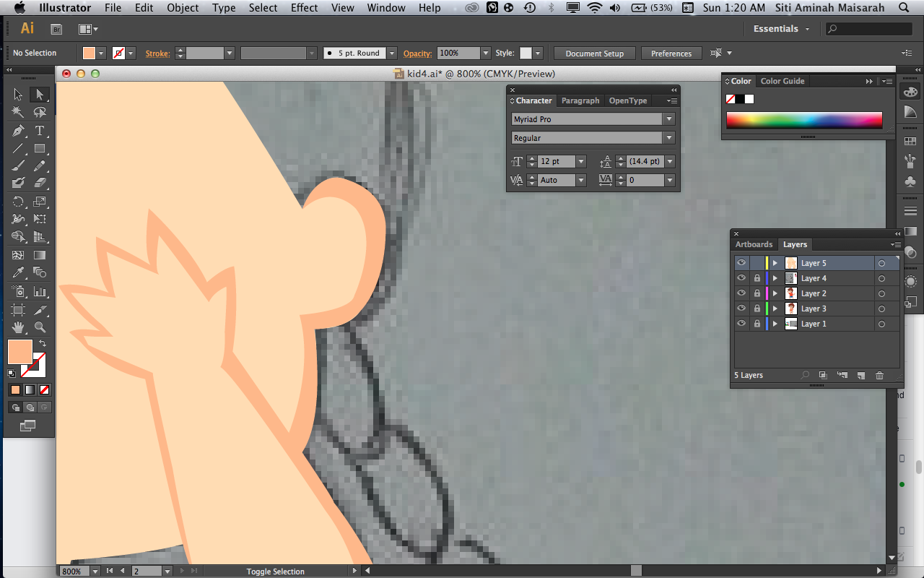This screenshot has height=578, width=924.
Task: Select the Rotate tool
Action: coord(18,202)
